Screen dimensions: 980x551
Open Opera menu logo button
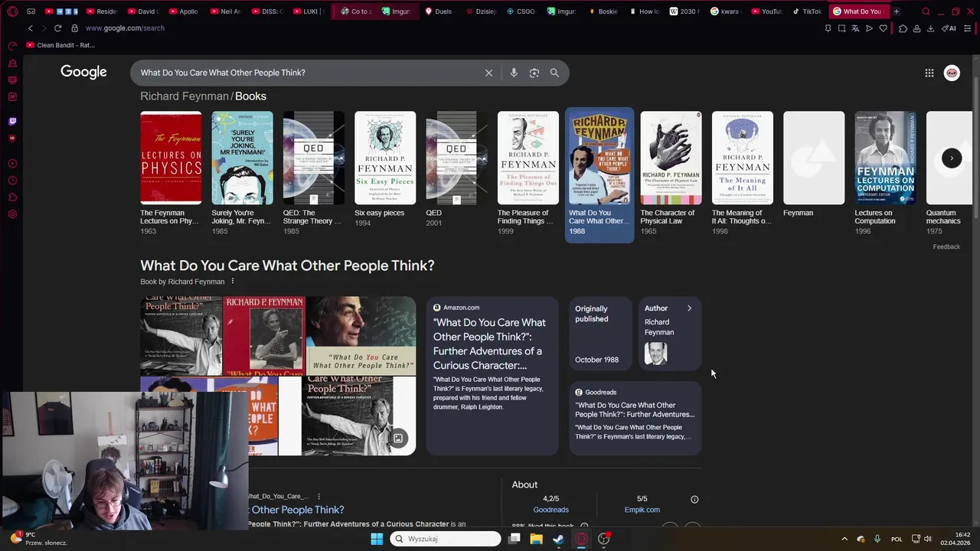point(12,11)
